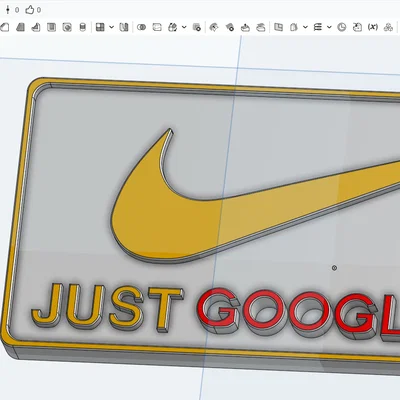Select the Mirror tool
Image resolution: width=400 pixels, height=400 pixels.
point(124,27)
